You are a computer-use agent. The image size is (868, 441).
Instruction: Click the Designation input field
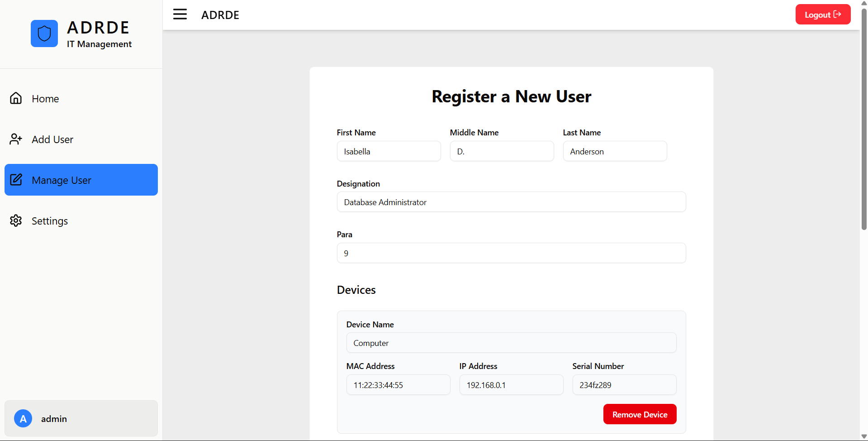(511, 202)
